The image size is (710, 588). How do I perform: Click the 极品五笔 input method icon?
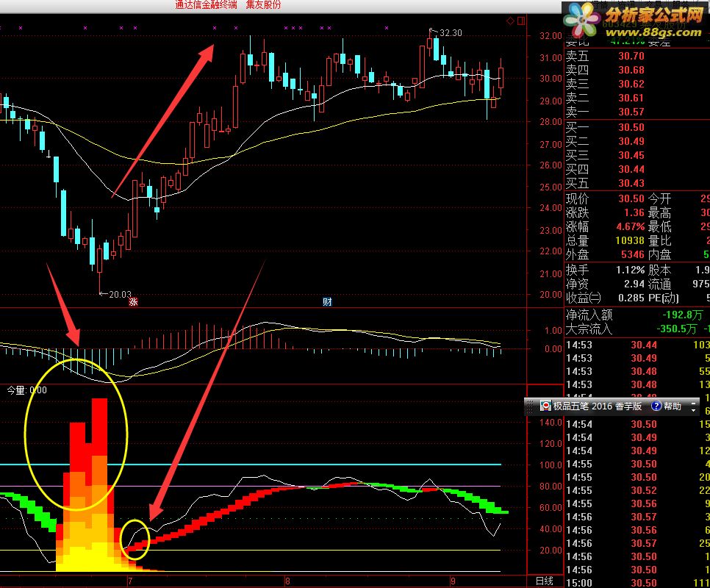tap(545, 406)
